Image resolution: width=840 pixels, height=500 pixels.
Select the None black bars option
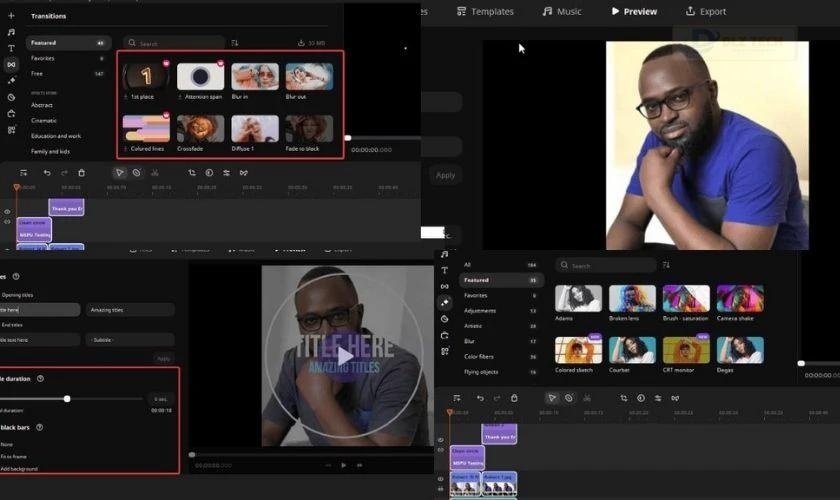(6, 444)
